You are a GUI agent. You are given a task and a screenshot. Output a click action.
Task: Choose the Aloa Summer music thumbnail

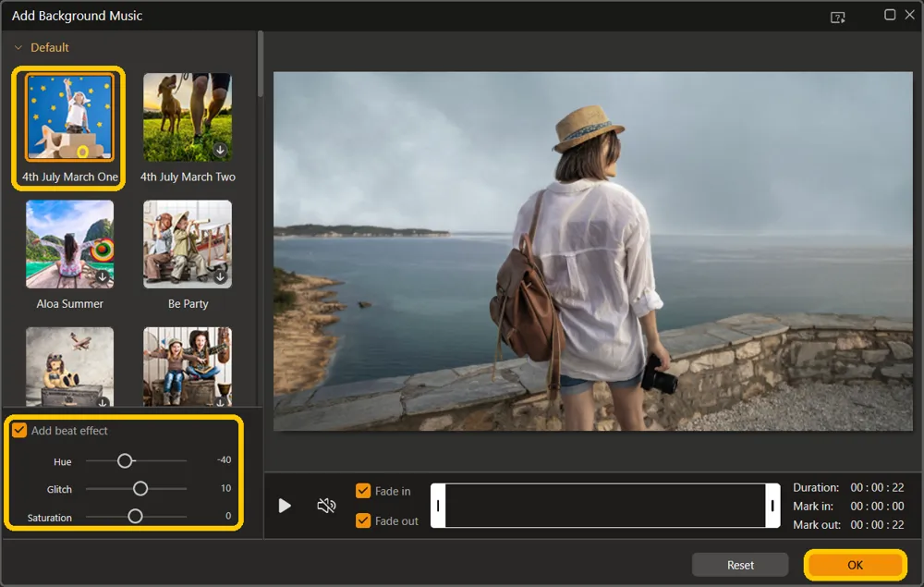click(69, 244)
